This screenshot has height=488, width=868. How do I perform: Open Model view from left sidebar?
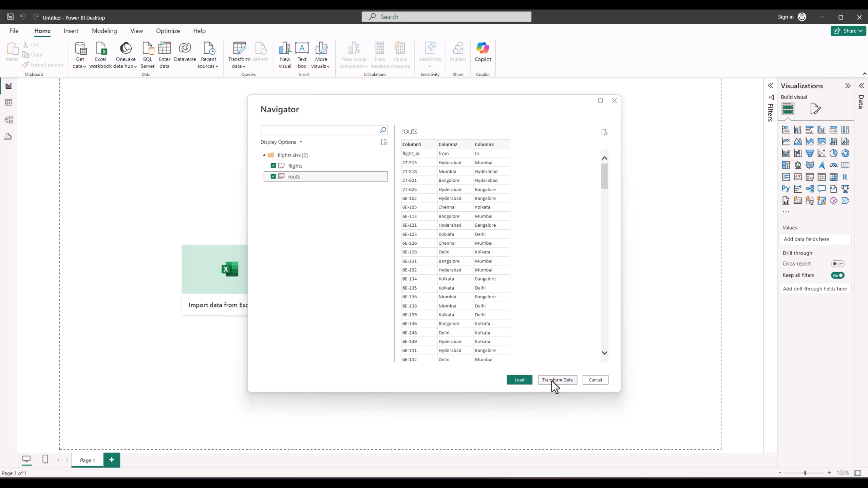click(x=8, y=119)
